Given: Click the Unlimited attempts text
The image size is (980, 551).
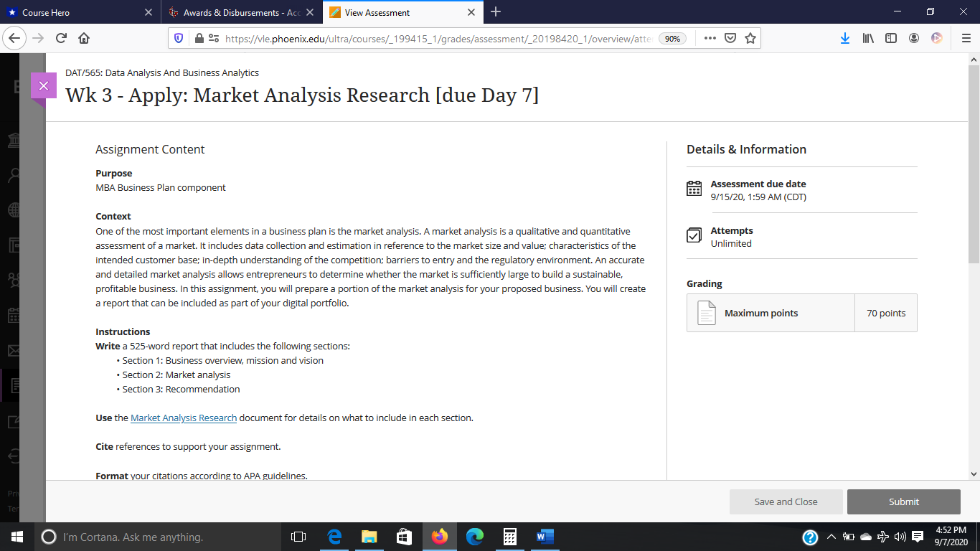Looking at the screenshot, I should [x=731, y=243].
